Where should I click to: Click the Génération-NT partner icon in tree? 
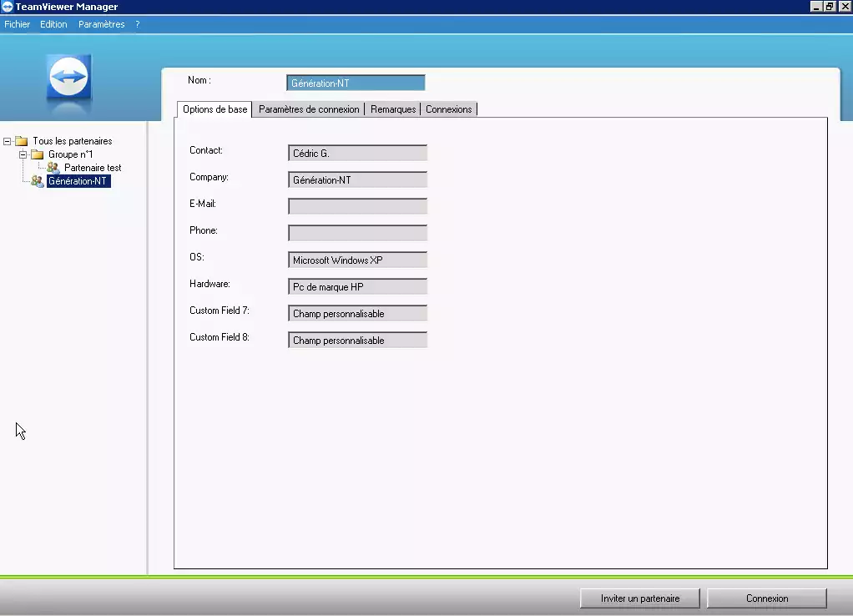38,181
